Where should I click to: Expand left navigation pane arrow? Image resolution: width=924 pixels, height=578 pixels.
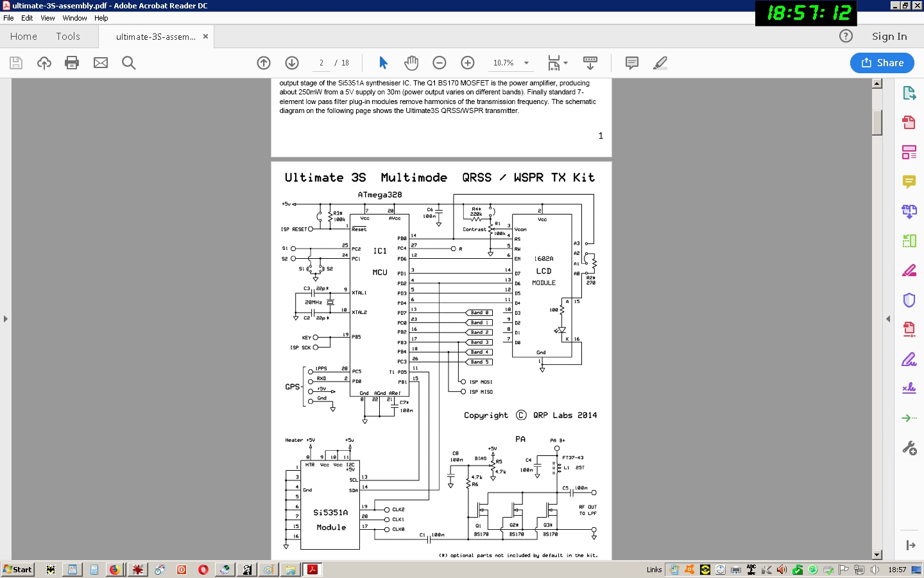(5, 319)
